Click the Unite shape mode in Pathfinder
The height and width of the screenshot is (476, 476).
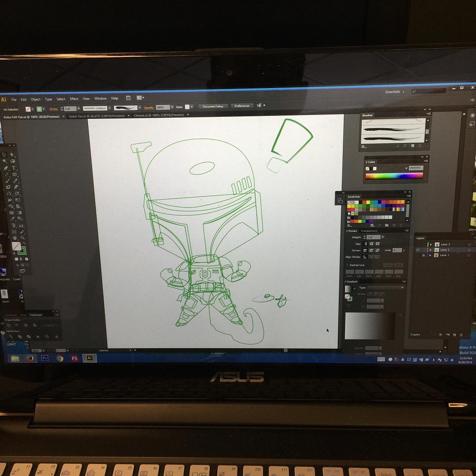[x=9, y=325]
